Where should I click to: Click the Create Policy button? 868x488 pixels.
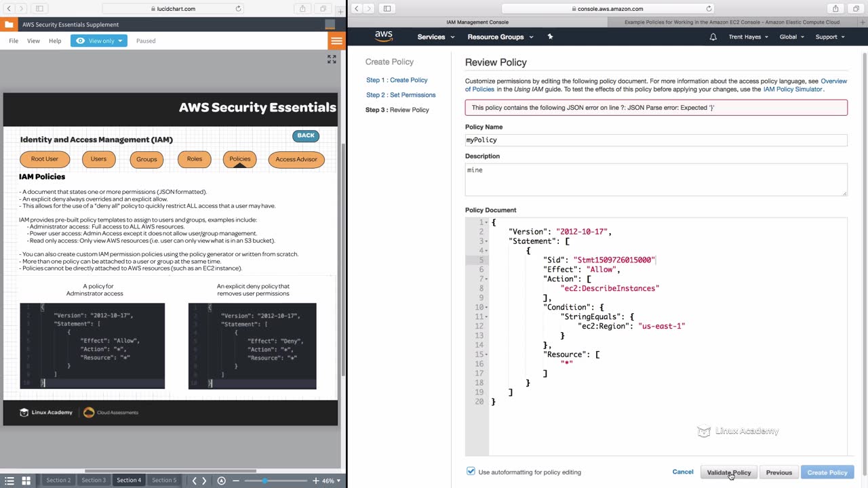coord(827,472)
